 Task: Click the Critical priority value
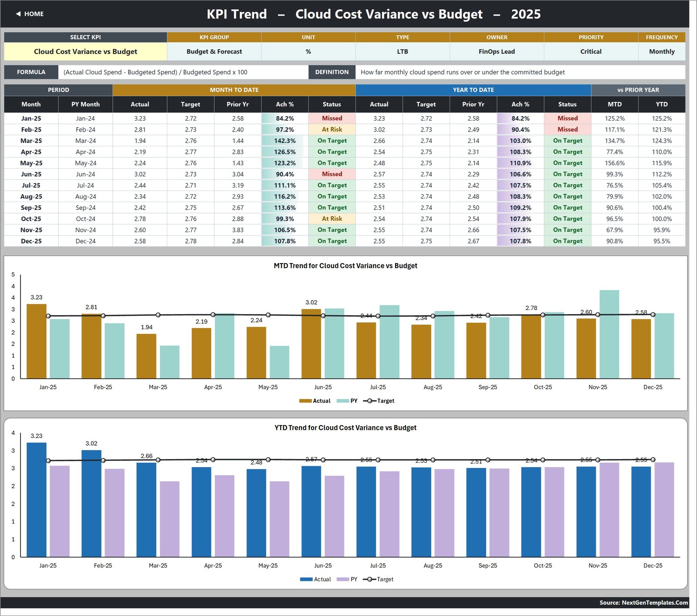(591, 51)
